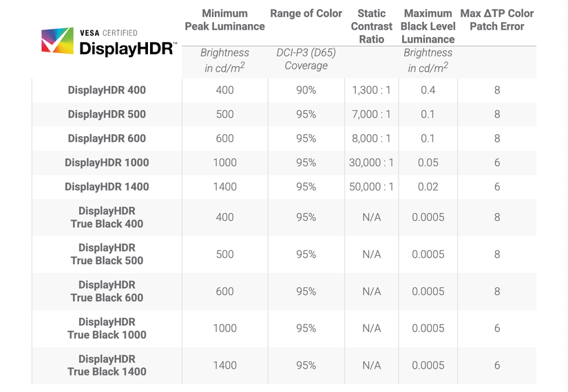Click the 600 luminance in DisplayHDR 600 row

tap(224, 138)
